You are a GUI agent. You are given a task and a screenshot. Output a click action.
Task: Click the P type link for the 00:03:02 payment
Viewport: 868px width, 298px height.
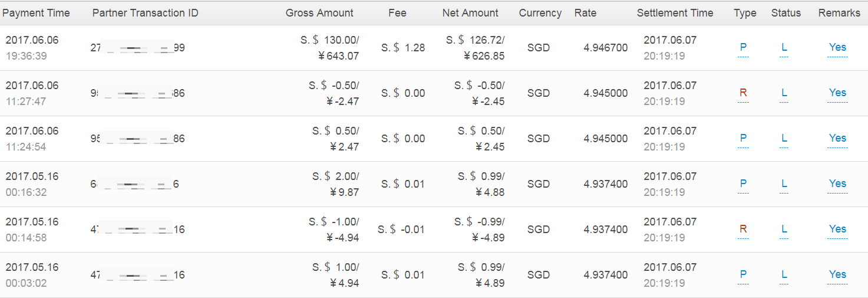743,274
